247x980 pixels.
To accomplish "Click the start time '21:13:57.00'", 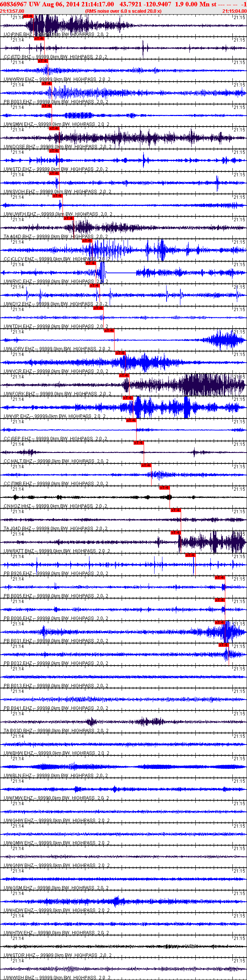I will pos(12,11).
